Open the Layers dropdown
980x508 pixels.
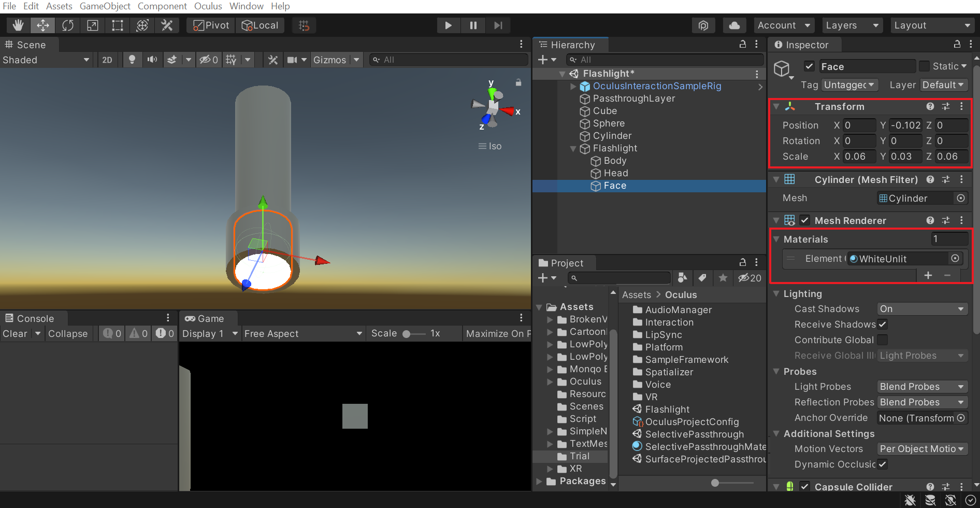[852, 25]
